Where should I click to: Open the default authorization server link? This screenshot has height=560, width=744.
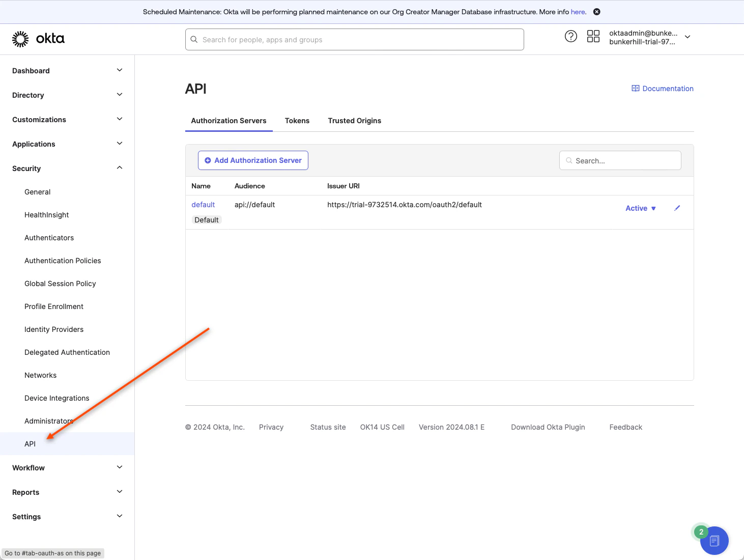click(203, 205)
